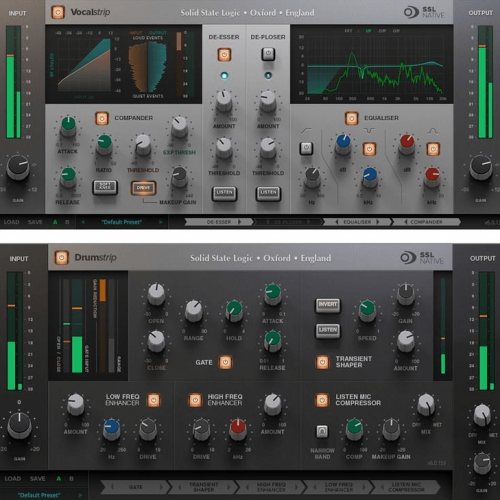Move the De-esser block right in process order

pyautogui.click(x=239, y=222)
